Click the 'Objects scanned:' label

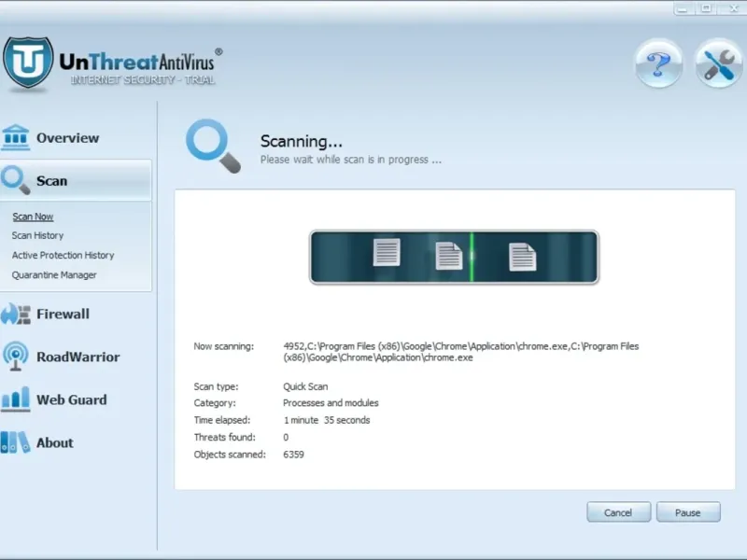[x=230, y=455]
